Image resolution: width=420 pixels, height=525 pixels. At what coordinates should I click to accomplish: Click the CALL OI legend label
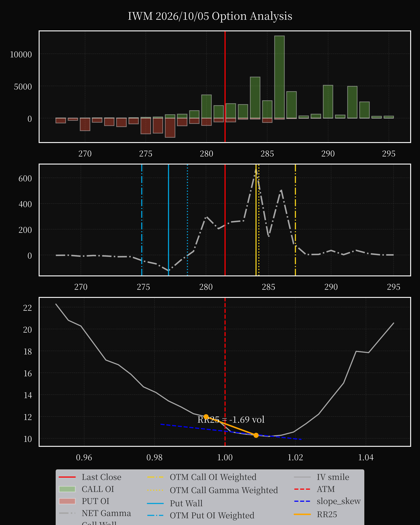tap(98, 489)
